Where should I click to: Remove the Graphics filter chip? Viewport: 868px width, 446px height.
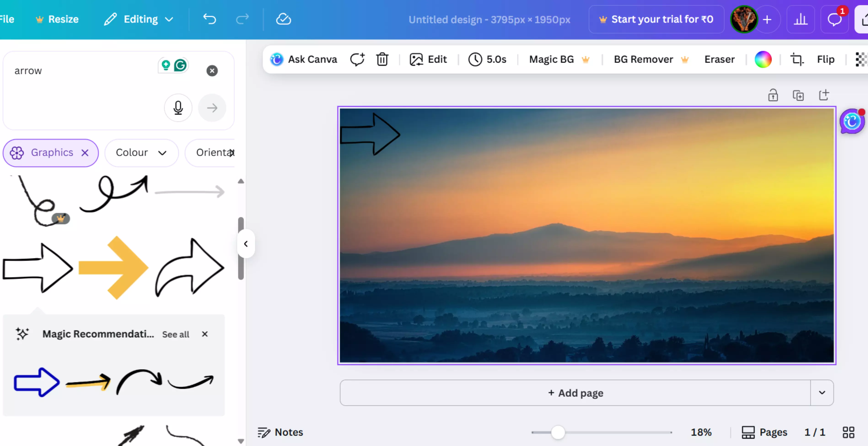(85, 153)
